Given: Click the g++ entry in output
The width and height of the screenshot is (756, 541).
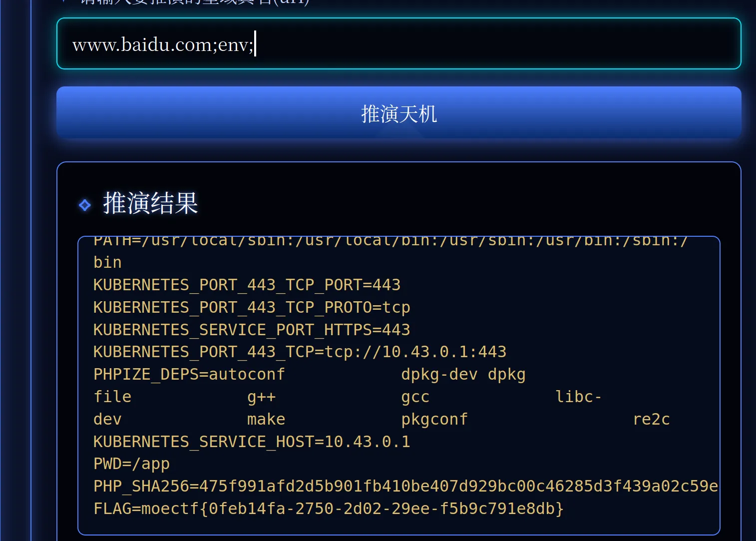Looking at the screenshot, I should [261, 397].
